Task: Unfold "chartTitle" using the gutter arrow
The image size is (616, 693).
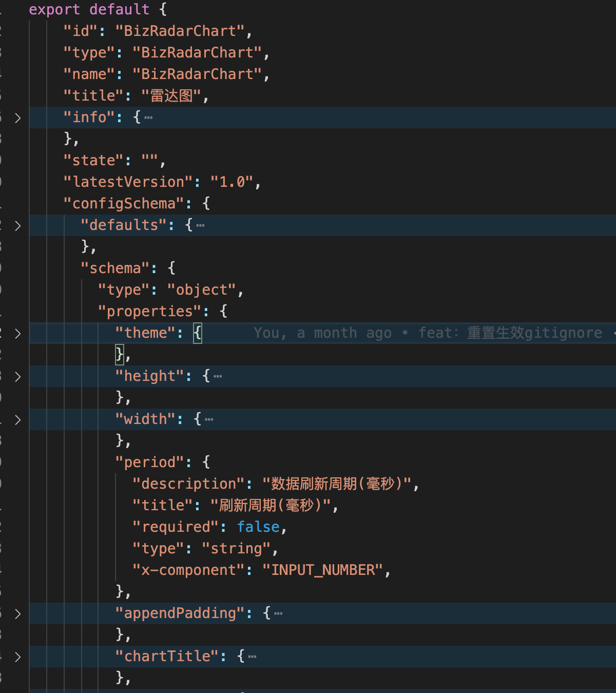Action: pos(18,657)
